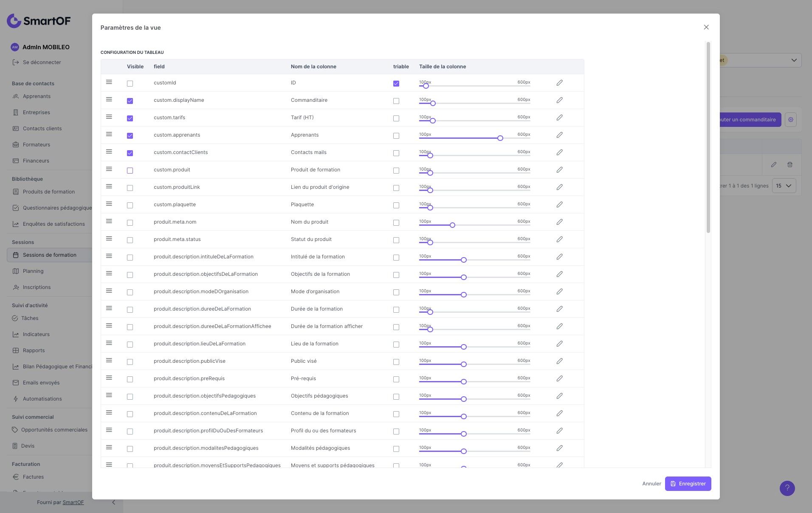Image resolution: width=812 pixels, height=513 pixels.
Task: Open the Sessions de formation menu item
Action: [50, 255]
